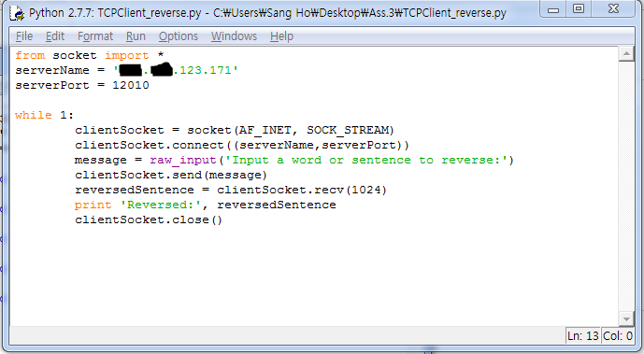Viewport: 644px width, 354px height.
Task: Click the 'Ln: 13' status indicator
Action: click(x=583, y=336)
